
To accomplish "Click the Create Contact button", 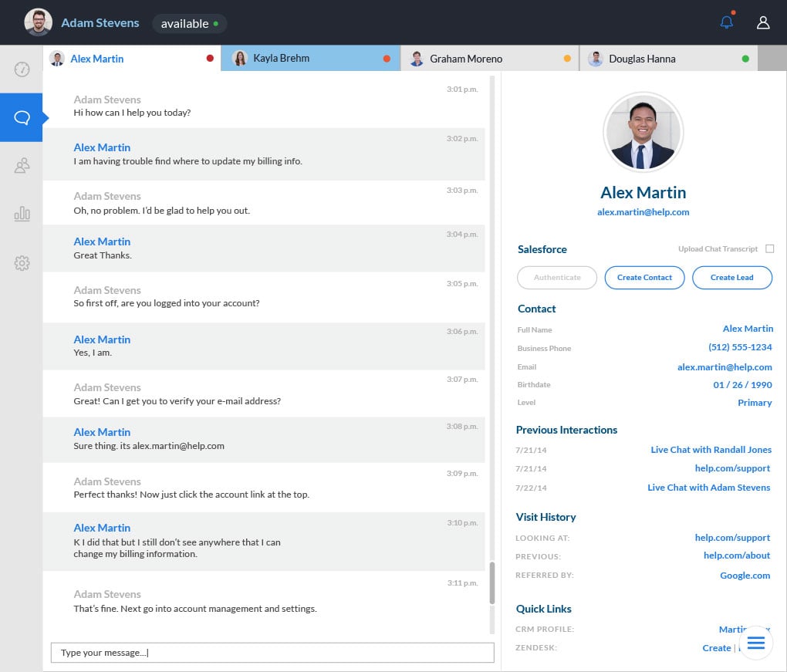I will [644, 278].
